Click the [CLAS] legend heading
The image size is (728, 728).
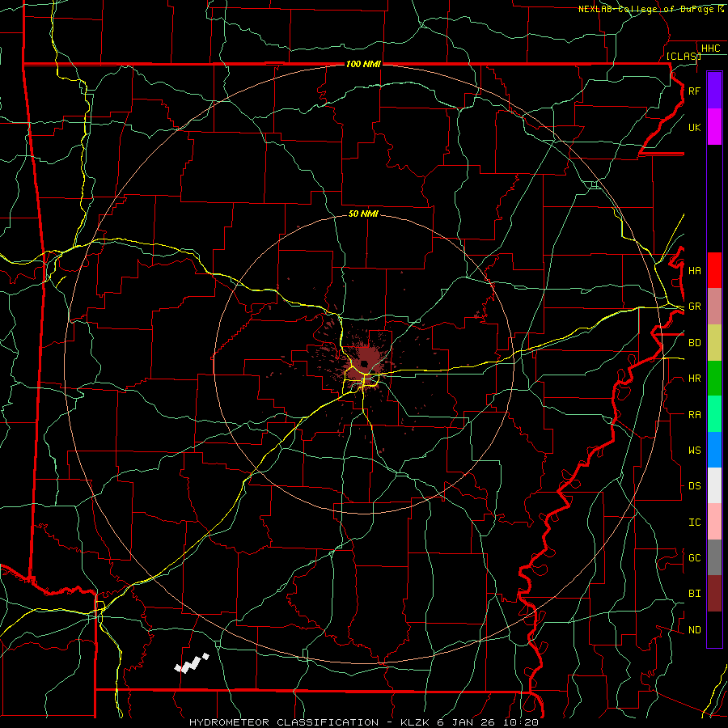tap(684, 56)
